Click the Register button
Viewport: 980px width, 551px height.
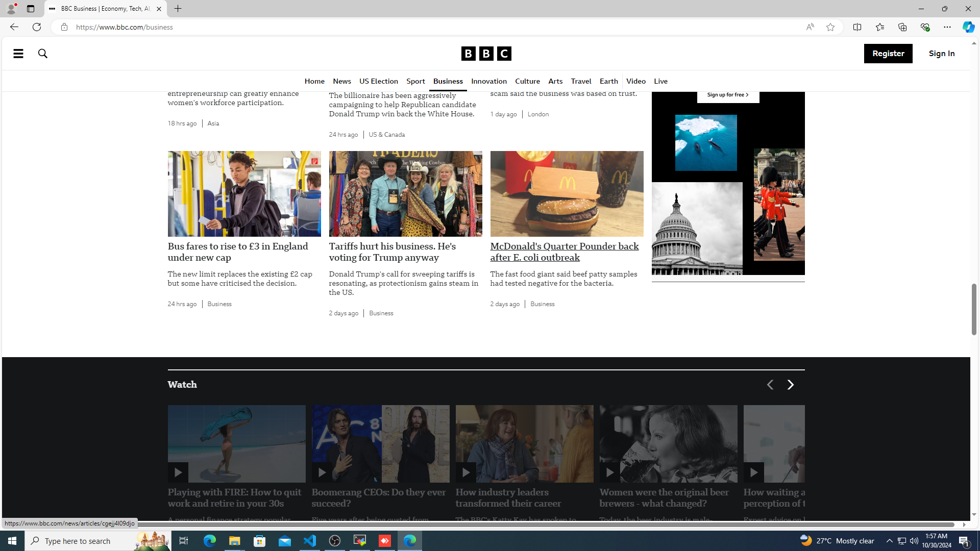[888, 54]
